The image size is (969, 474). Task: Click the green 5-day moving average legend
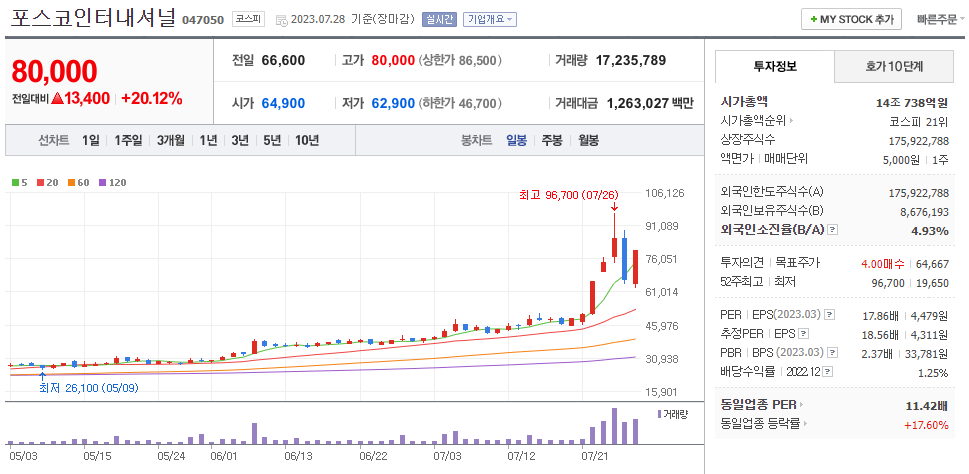[20, 182]
